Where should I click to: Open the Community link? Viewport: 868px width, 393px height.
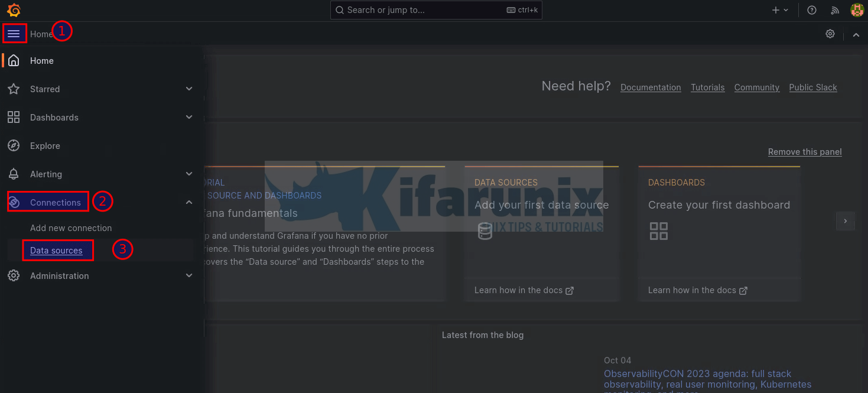click(757, 87)
